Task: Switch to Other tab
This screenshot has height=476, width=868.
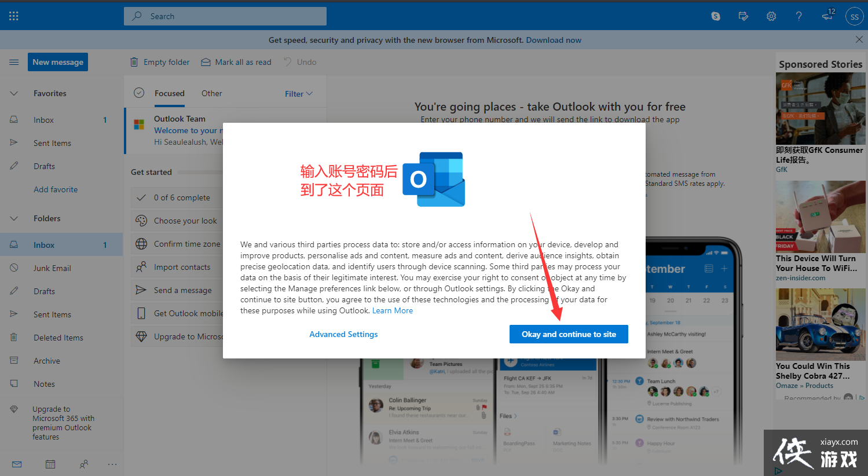Action: tap(211, 93)
